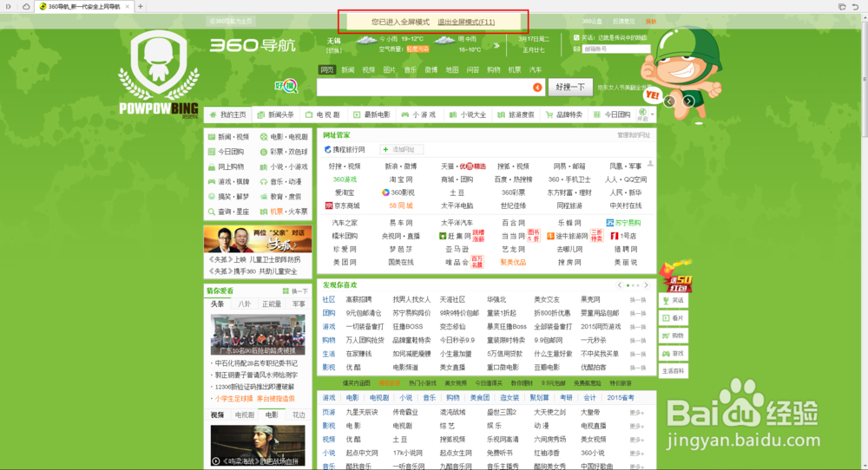This screenshot has width=868, height=470.
Task: Click the restore-window icon at top right
Action: click(x=842, y=7)
